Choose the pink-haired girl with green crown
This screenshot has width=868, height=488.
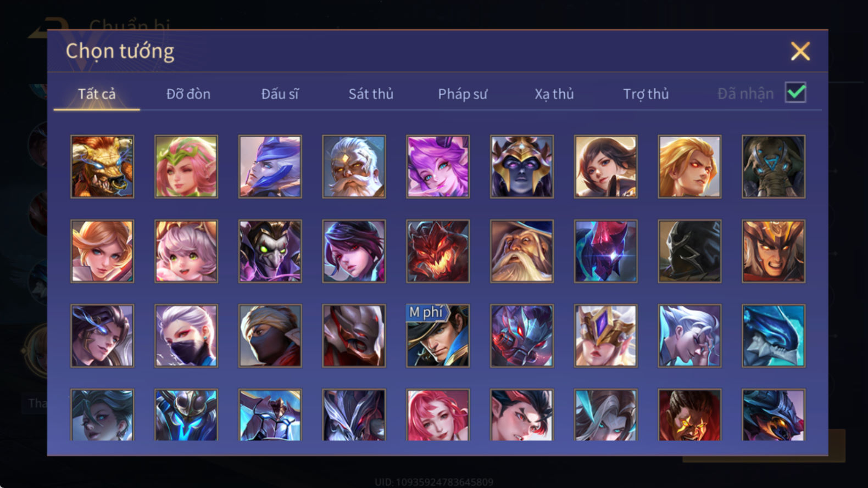click(x=186, y=167)
